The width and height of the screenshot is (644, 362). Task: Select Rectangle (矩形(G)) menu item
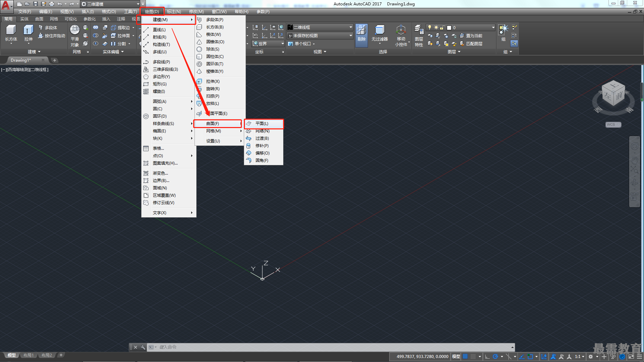click(x=169, y=84)
